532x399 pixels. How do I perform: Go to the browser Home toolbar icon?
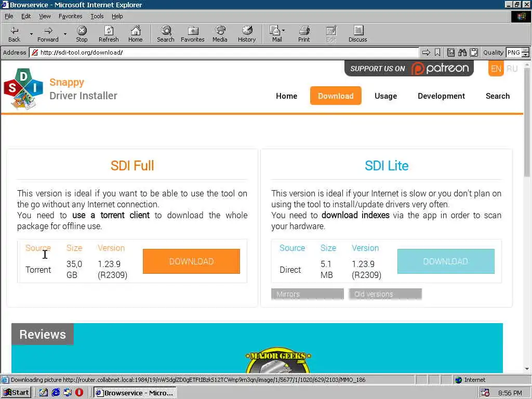click(136, 34)
